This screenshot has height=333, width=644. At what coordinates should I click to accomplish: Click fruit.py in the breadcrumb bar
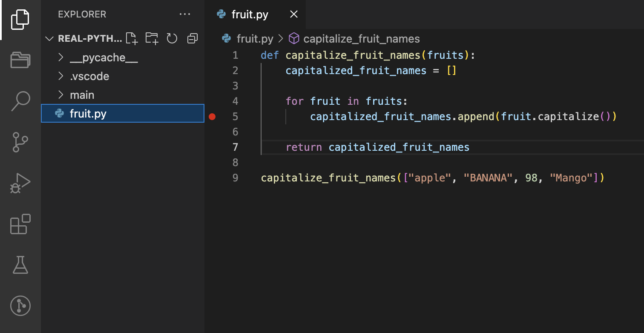[x=254, y=38]
